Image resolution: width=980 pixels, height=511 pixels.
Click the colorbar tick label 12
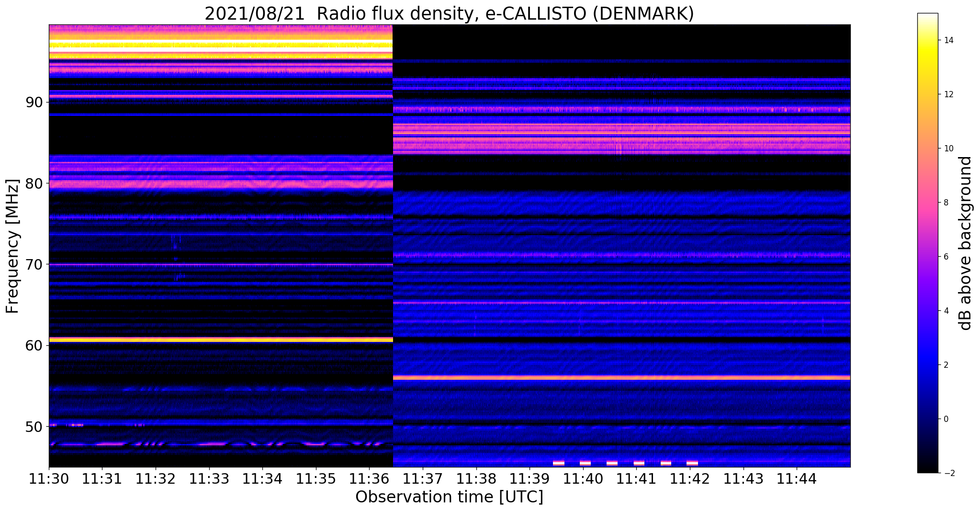tap(947, 94)
